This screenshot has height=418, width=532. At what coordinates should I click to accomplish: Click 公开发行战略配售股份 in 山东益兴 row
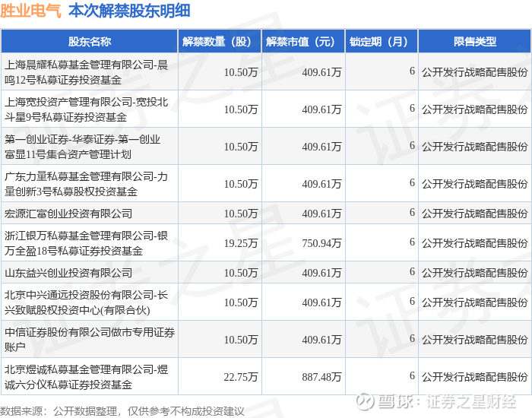click(x=475, y=273)
